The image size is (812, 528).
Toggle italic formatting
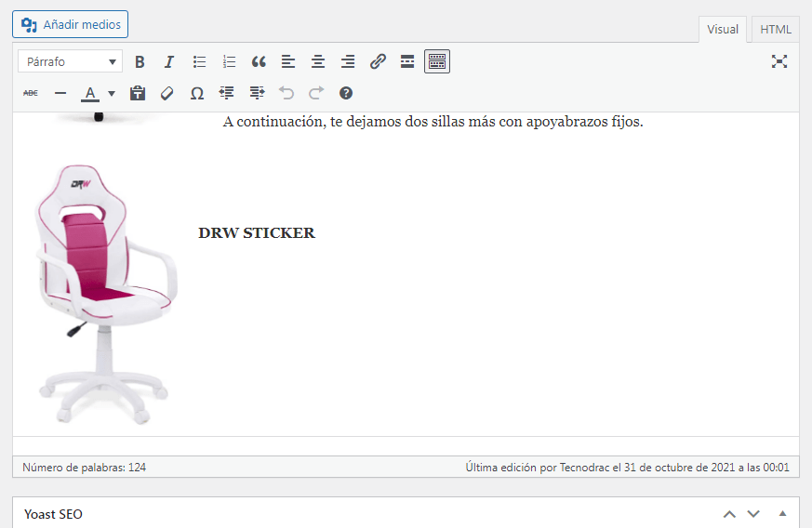point(169,61)
